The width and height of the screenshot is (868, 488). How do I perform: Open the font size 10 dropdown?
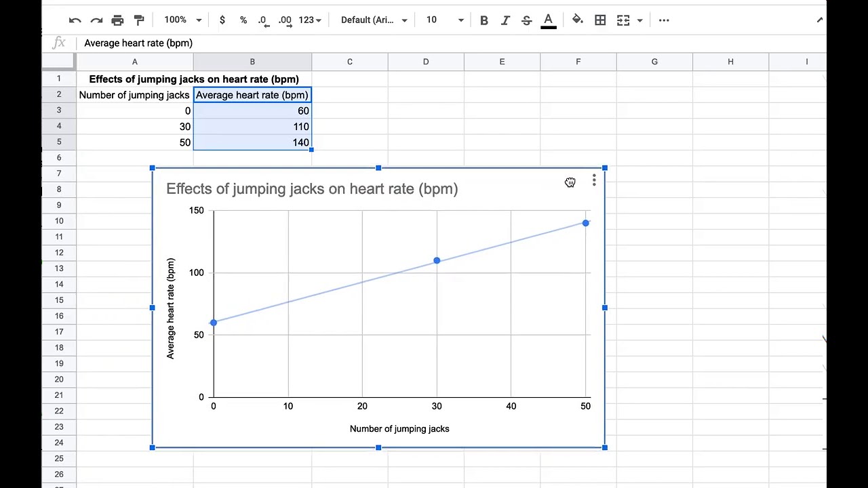(x=445, y=20)
